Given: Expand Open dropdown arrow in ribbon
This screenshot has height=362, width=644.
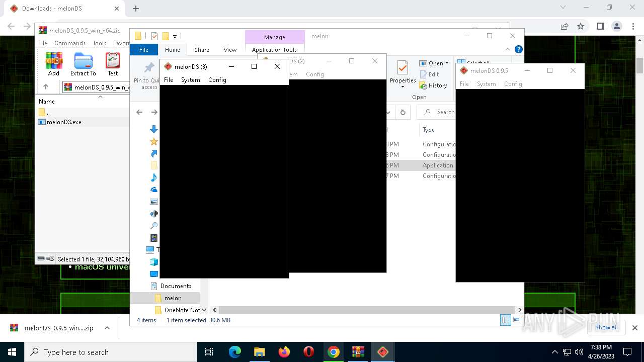Looking at the screenshot, I should pos(447,63).
